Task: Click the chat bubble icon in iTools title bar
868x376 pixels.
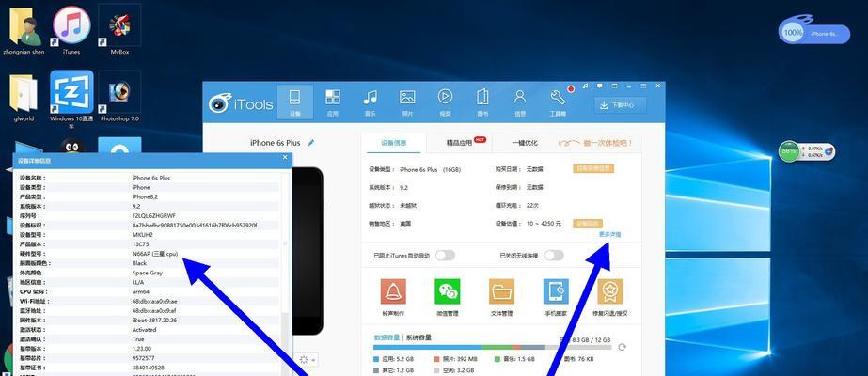Action: (600, 86)
